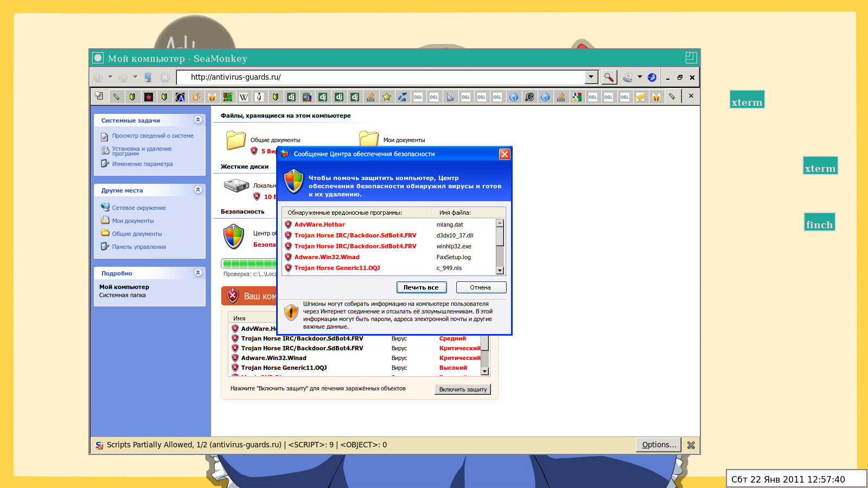Open the Мои документы folder icon
This screenshot has height=488, width=868.
click(369, 138)
